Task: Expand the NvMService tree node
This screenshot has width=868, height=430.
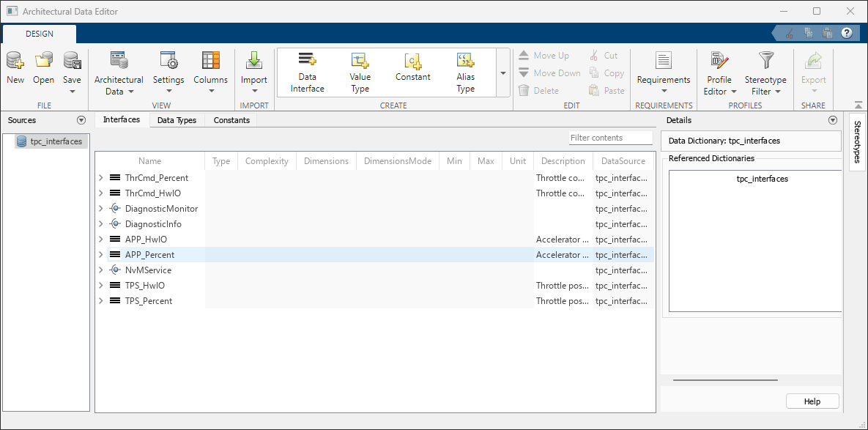Action: click(x=101, y=270)
